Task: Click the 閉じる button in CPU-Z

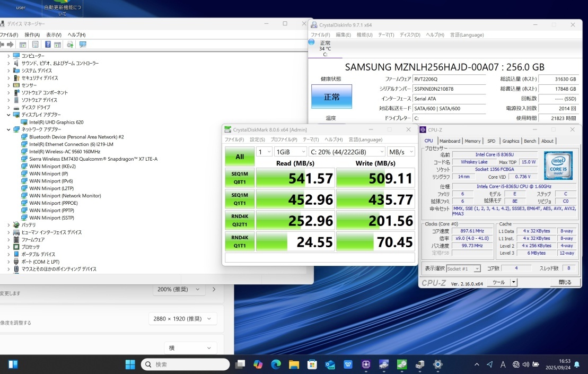Action: (x=565, y=282)
